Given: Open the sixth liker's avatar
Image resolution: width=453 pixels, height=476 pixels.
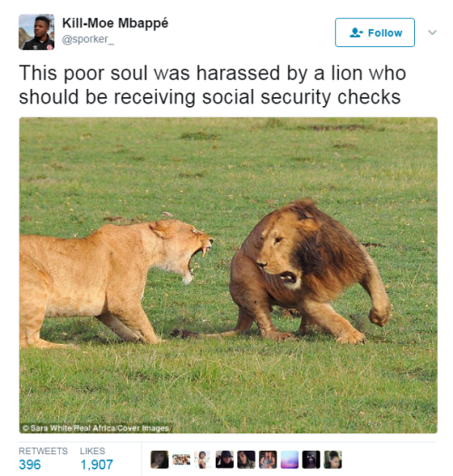Looking at the screenshot, I should [268, 460].
